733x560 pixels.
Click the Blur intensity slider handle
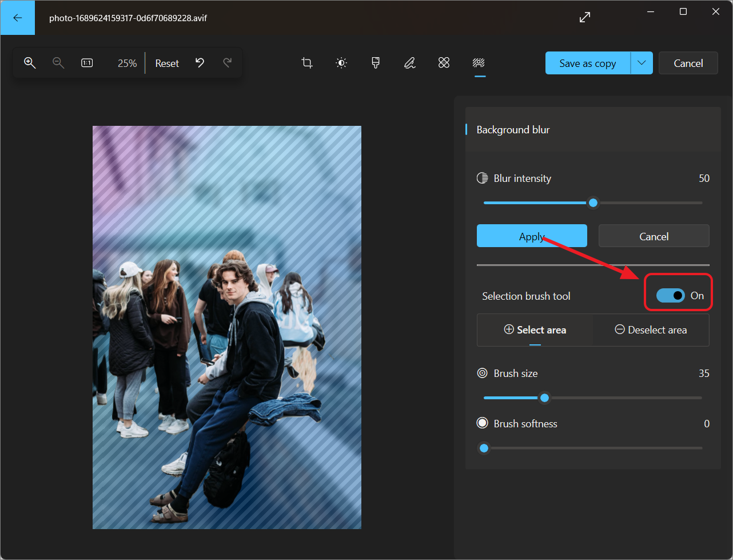(x=593, y=202)
